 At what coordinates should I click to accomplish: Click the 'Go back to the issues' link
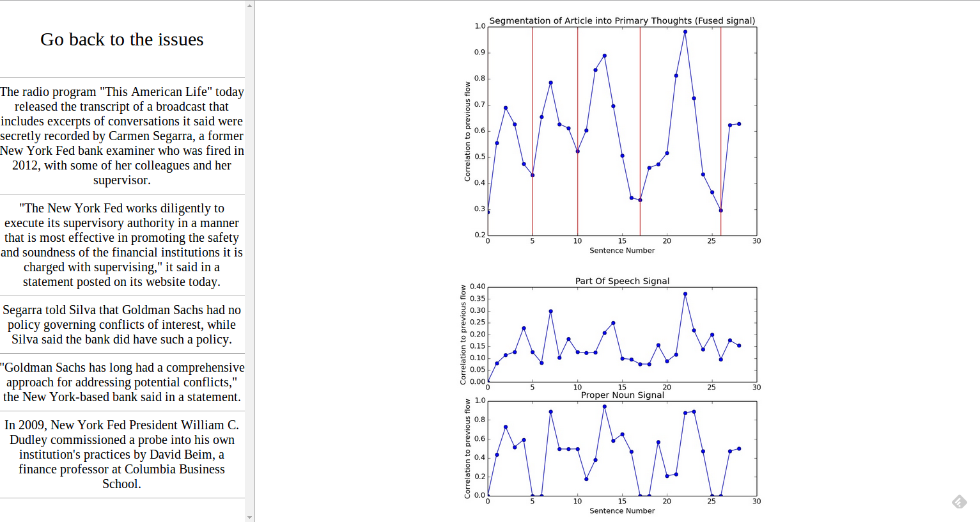click(x=122, y=40)
